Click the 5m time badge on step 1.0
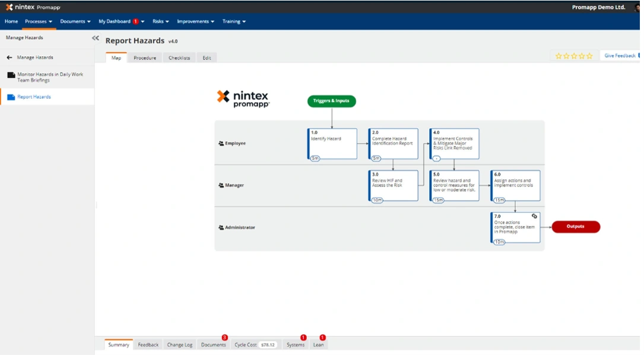644x355 pixels. (x=315, y=158)
